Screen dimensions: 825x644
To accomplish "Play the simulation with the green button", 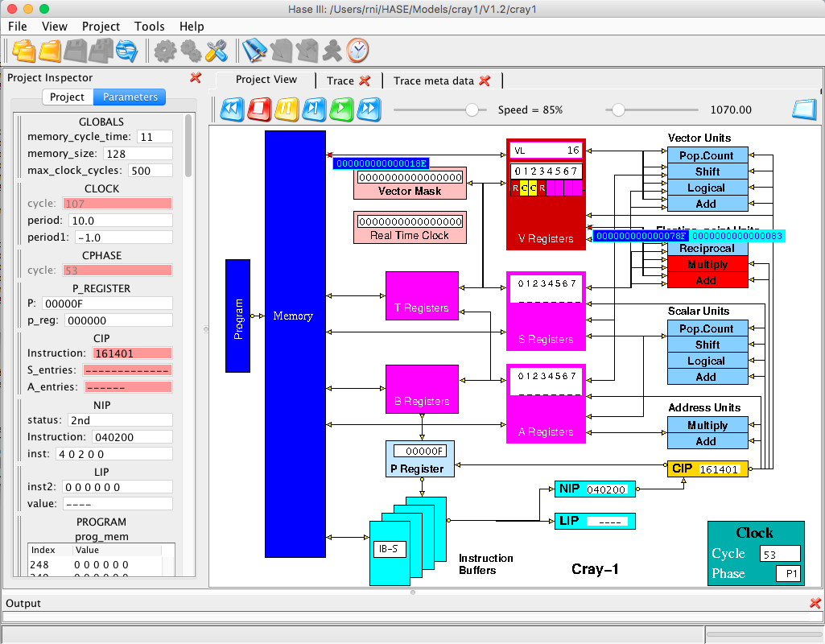I will pos(341,109).
